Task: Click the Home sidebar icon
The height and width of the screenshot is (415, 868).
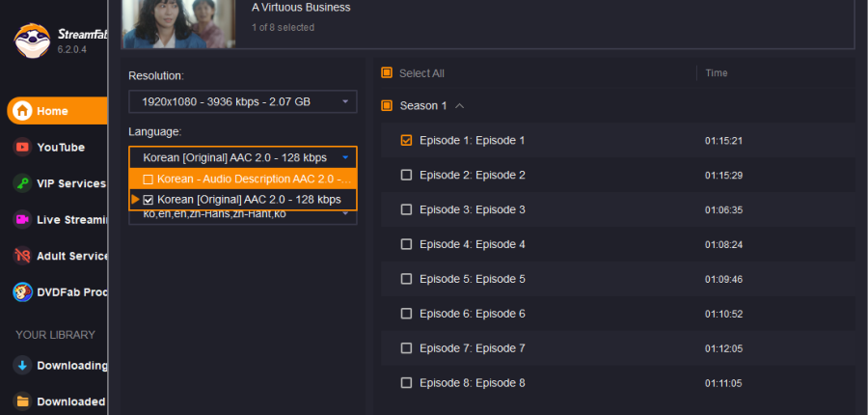Action: (x=23, y=111)
